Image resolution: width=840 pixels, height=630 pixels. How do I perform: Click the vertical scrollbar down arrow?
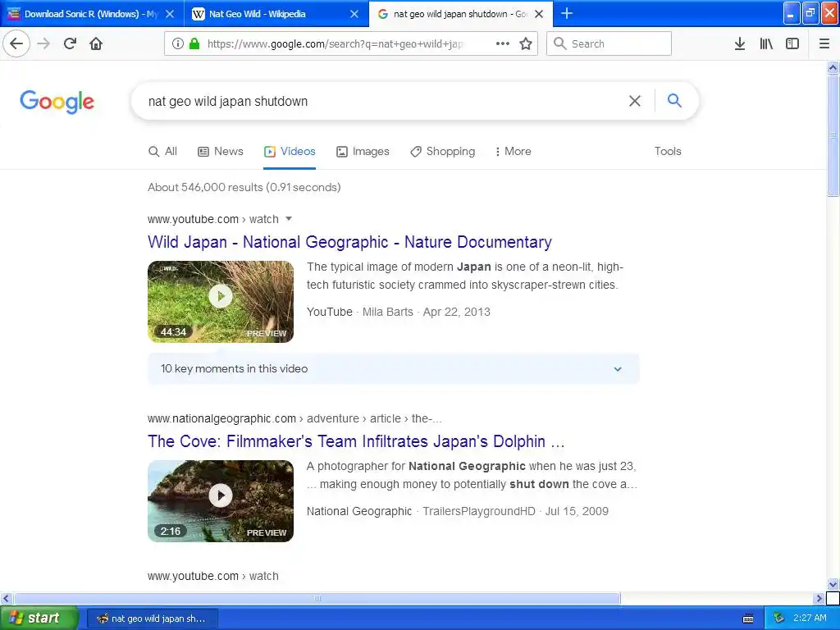click(833, 584)
